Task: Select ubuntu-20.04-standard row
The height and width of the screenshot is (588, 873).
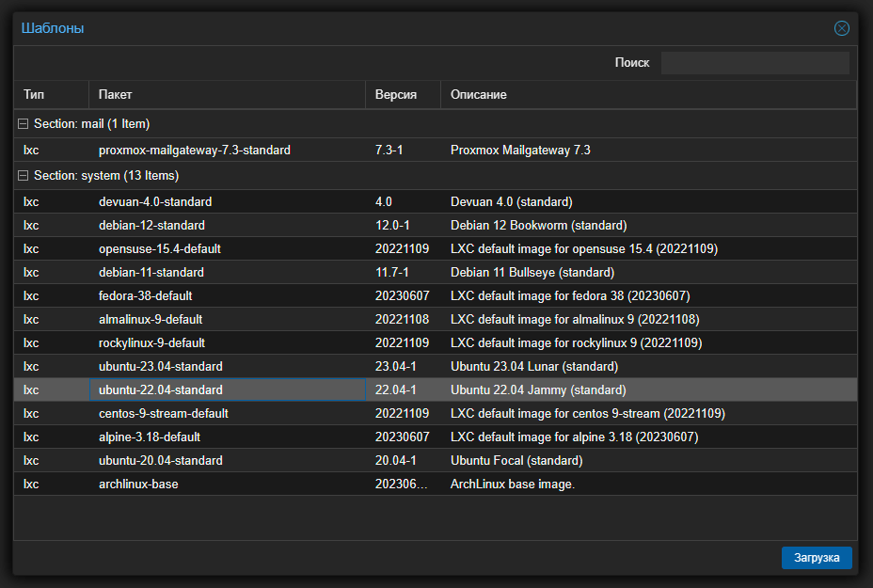Action: 436,460
